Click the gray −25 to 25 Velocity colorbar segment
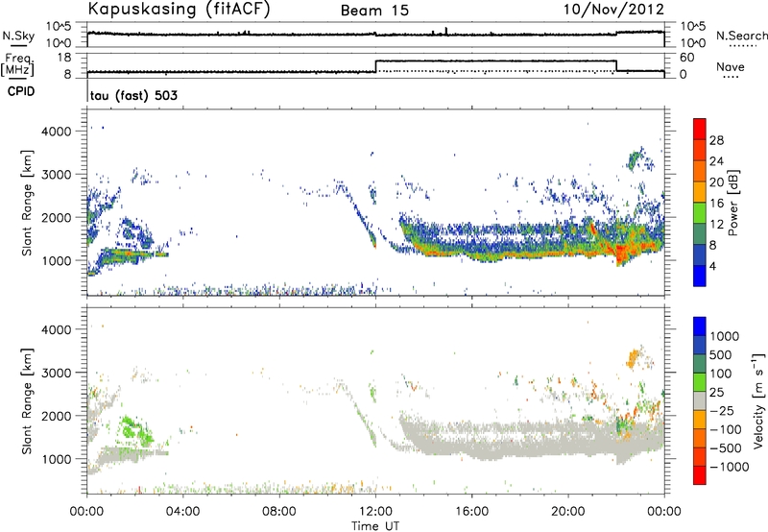 click(x=700, y=401)
